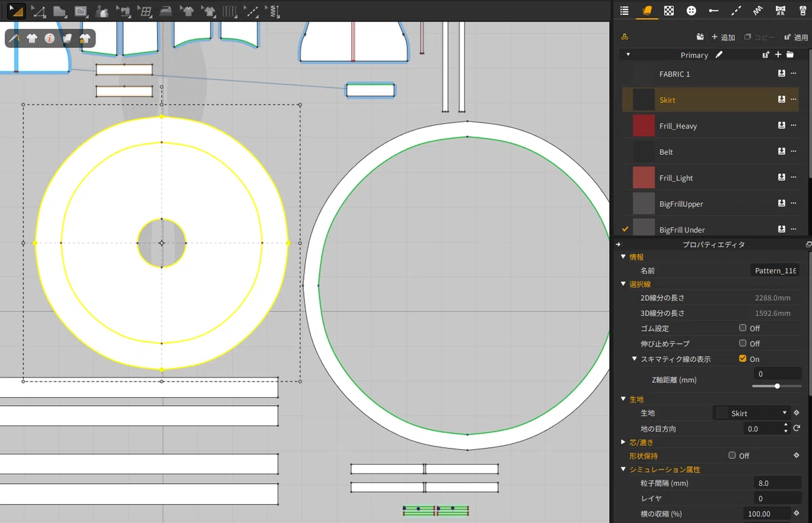Open the scene list tab icon
The image size is (812, 523).
[625, 10]
